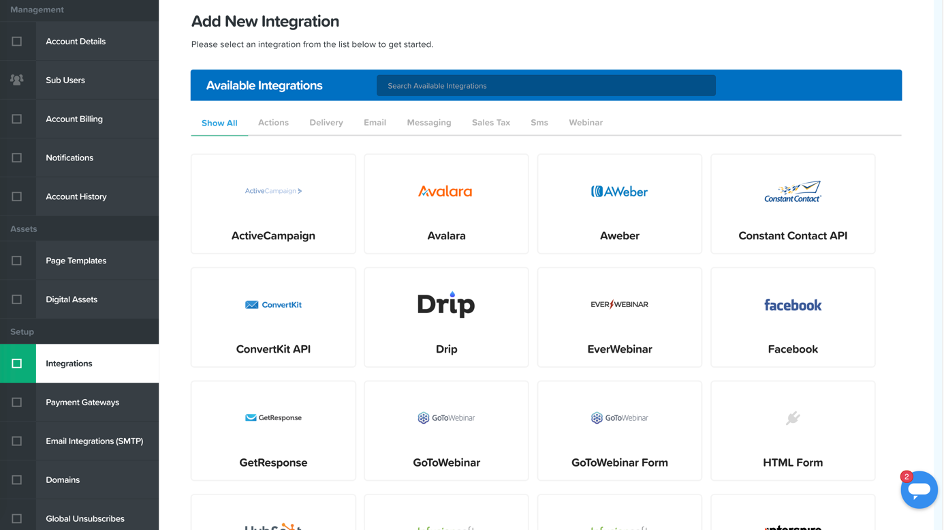Viewport: 945px width, 531px height.
Task: Click the EverWebinar logo
Action: tap(620, 304)
